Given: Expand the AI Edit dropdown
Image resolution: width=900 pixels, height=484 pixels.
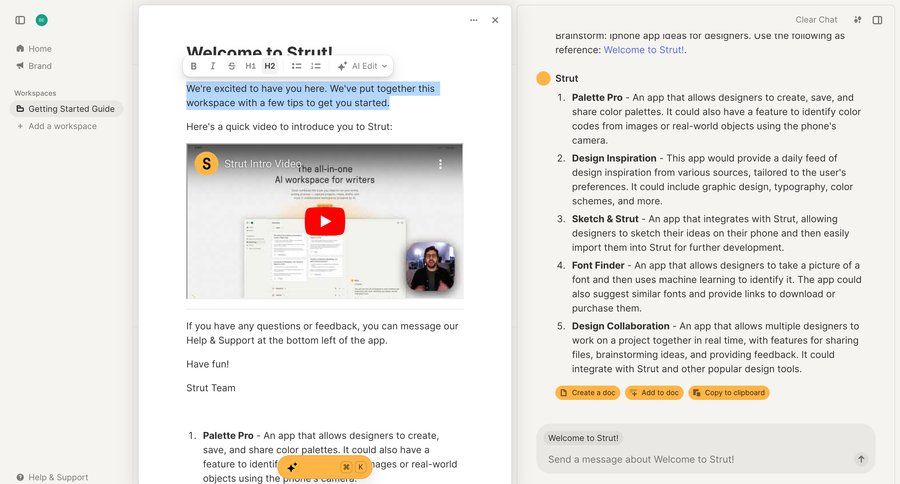Looking at the screenshot, I should click(x=362, y=66).
